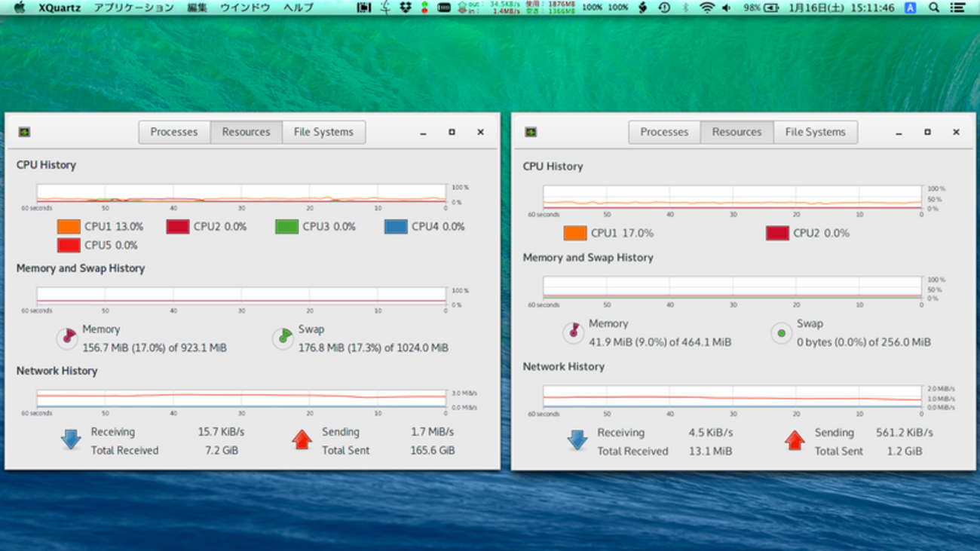
Task: Switch to Processes tab in the five-CPU window
Action: tap(173, 132)
